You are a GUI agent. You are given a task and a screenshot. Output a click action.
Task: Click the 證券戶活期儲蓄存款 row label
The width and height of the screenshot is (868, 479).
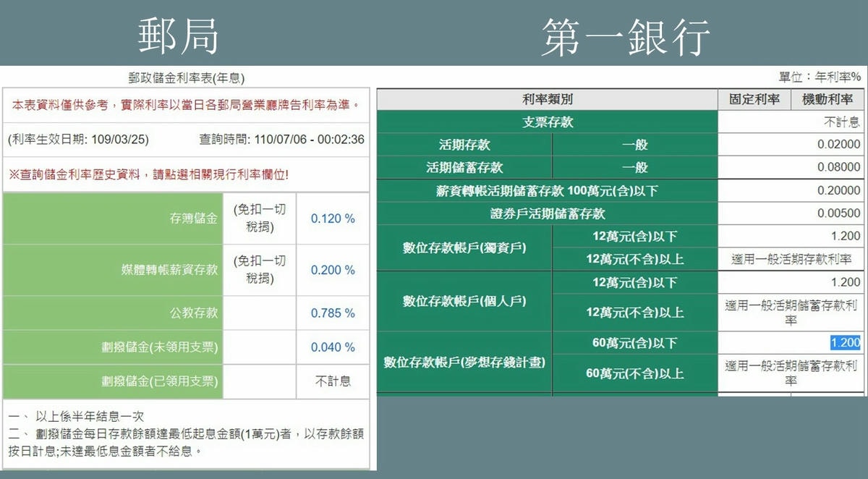point(548,213)
